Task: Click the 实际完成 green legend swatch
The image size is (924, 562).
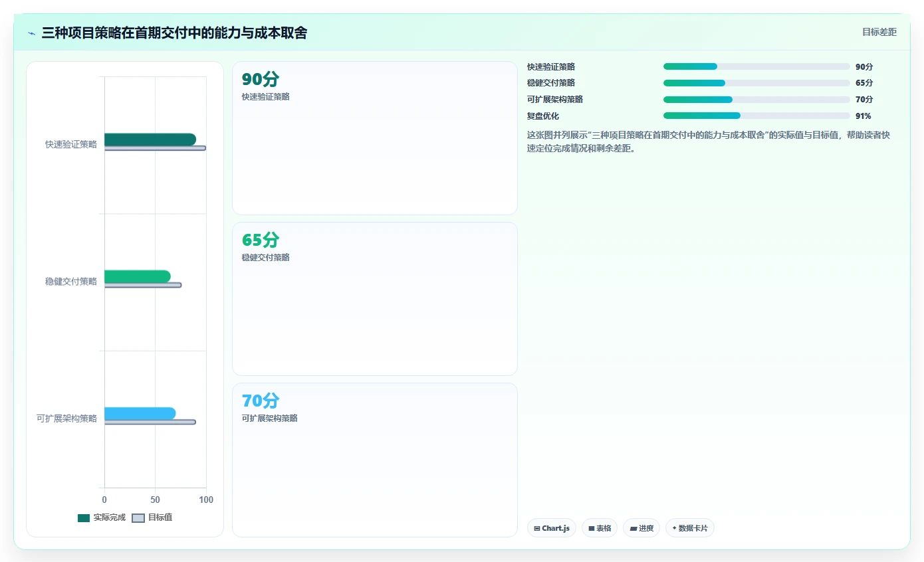Action: click(84, 518)
